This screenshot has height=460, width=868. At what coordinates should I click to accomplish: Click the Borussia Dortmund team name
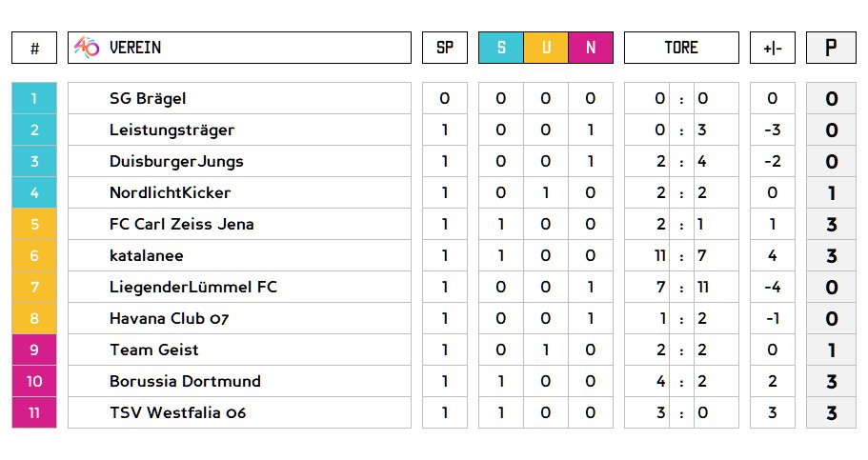point(185,381)
